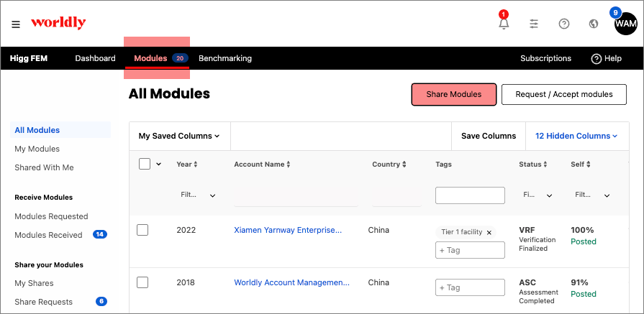644x314 pixels.
Task: Go to the Dashboard tab
Action: point(95,58)
